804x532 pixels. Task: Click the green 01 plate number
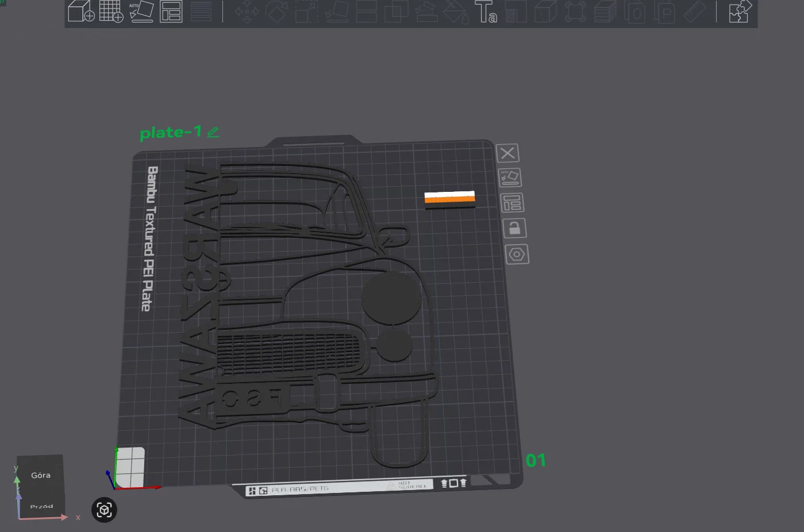(x=536, y=460)
